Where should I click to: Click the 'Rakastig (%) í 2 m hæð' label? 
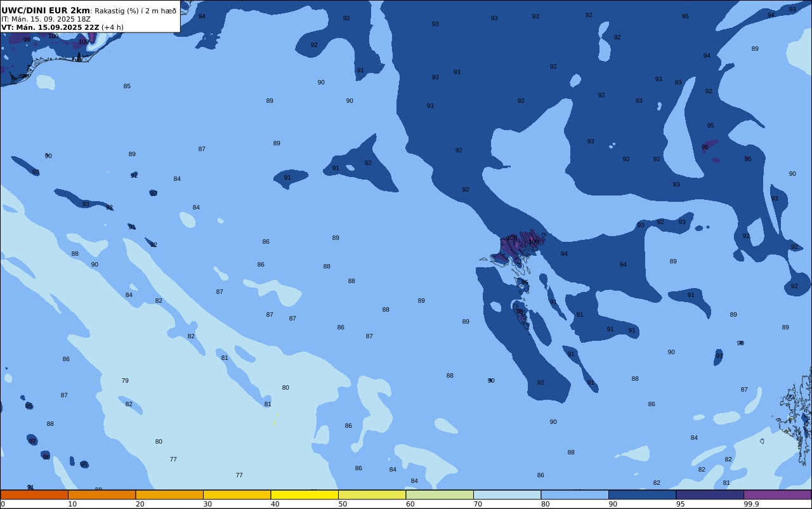point(135,11)
